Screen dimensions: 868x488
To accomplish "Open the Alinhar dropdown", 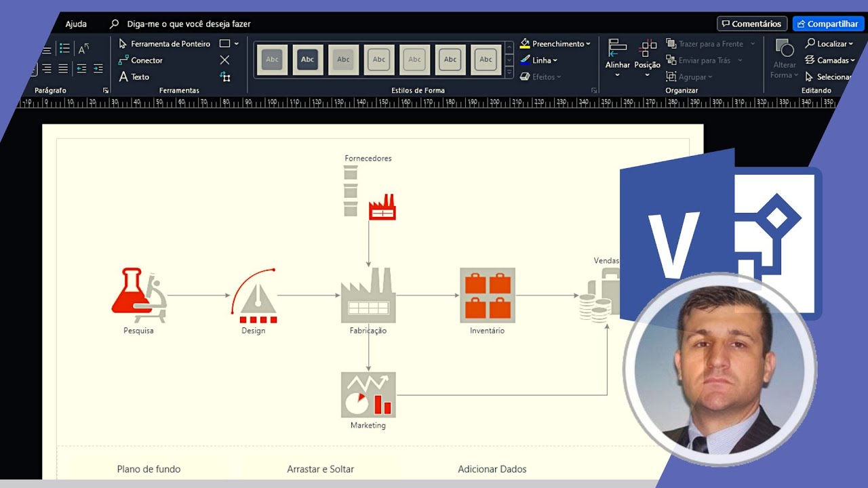I will pyautogui.click(x=618, y=58).
